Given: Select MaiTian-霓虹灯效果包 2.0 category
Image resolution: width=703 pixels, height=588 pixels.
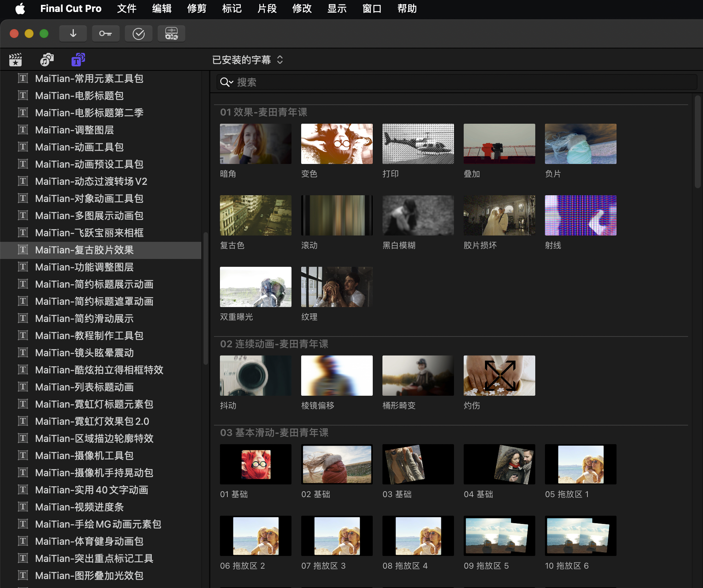Looking at the screenshot, I should coord(101,421).
